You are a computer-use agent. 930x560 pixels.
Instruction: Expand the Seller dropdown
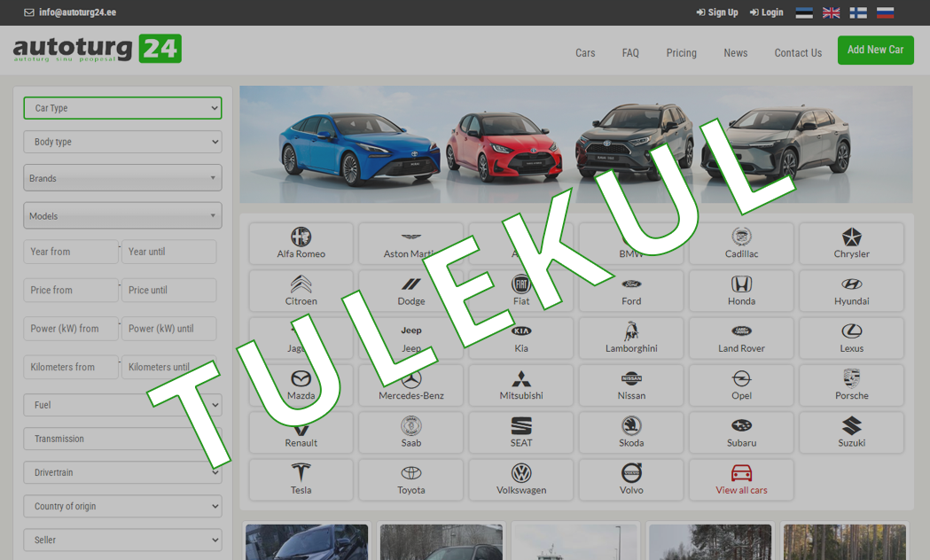point(122,540)
